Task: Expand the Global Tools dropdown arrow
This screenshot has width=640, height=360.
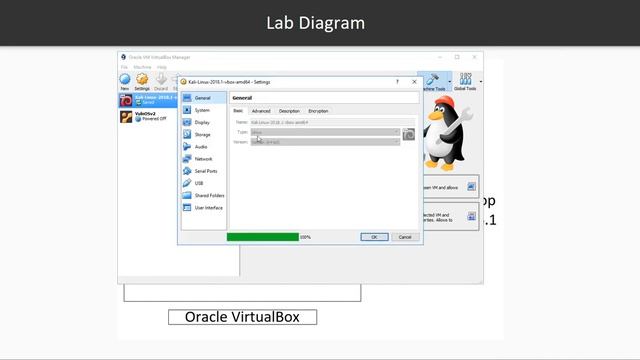Action: click(x=481, y=82)
